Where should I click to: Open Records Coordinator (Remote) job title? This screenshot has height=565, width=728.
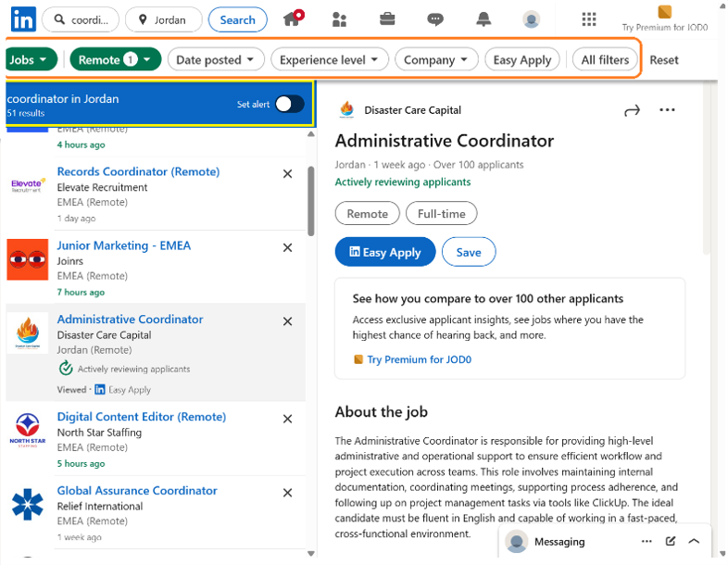pos(138,171)
